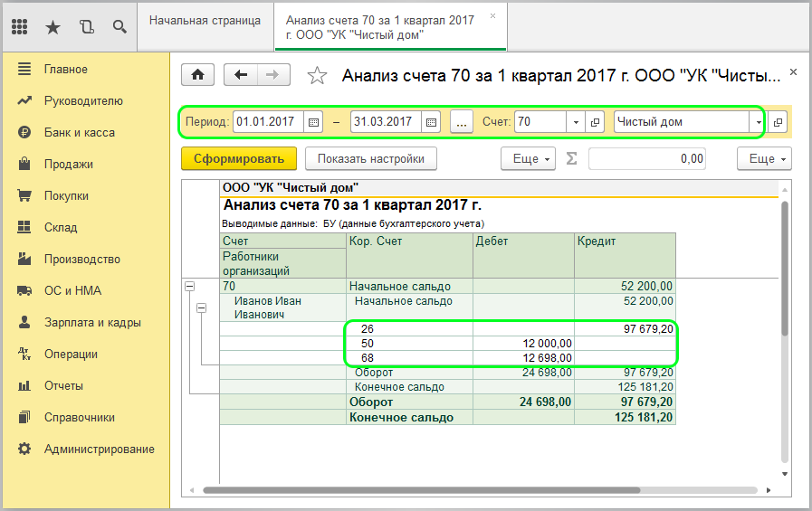Open left Еще dropdown menu
This screenshot has height=511, width=812.
point(529,159)
